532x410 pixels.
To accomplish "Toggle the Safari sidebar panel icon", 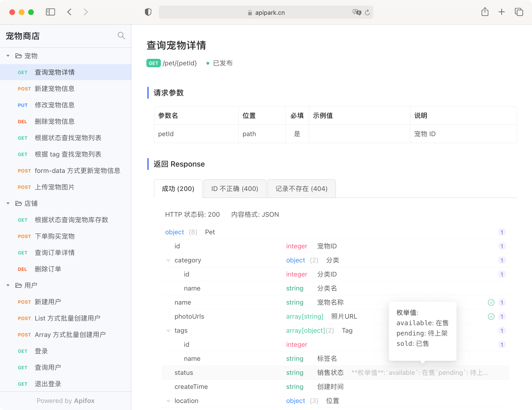I will [50, 12].
